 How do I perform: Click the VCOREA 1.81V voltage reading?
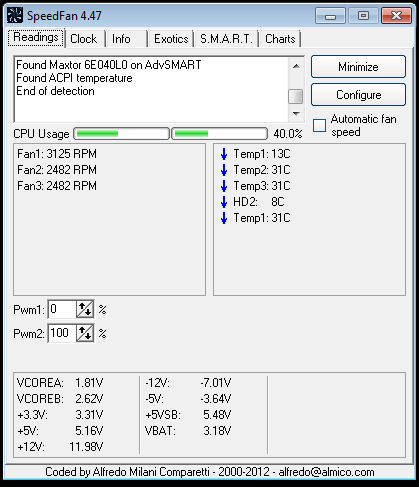60,383
